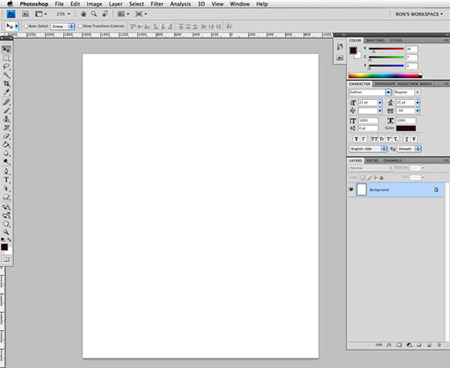Open the Filter menu
450x368 pixels.
coord(157,4)
